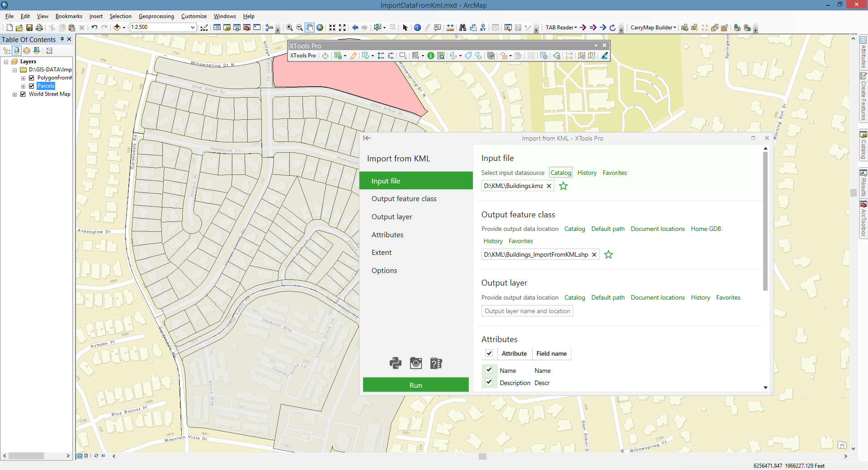
Task: Click the Save floppy disk icon
Action: [29, 28]
